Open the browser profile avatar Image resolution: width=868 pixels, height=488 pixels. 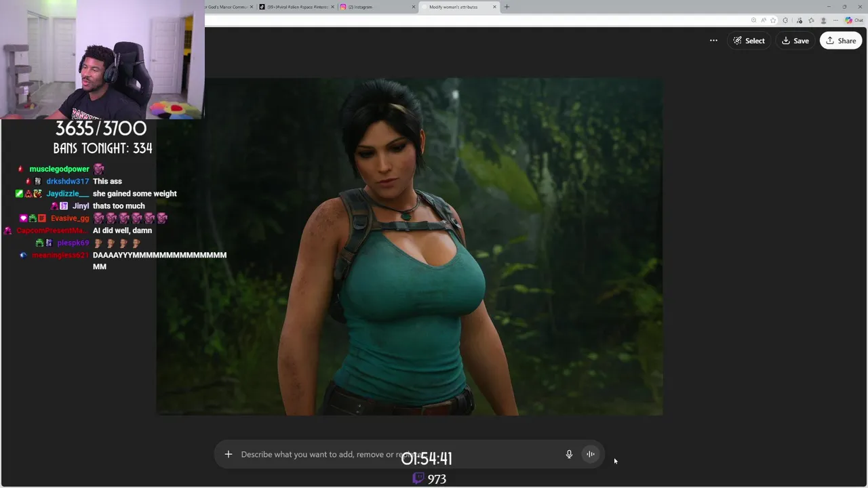point(823,20)
